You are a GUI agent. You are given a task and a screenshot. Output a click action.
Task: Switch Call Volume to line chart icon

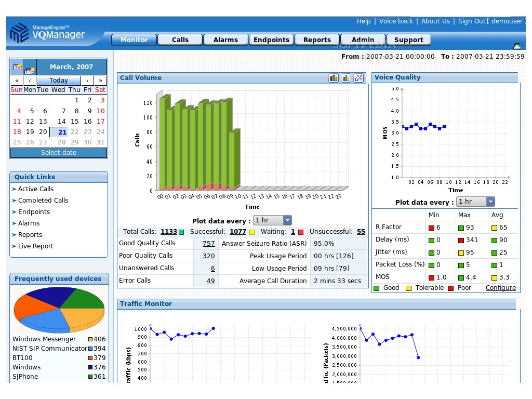click(x=358, y=78)
